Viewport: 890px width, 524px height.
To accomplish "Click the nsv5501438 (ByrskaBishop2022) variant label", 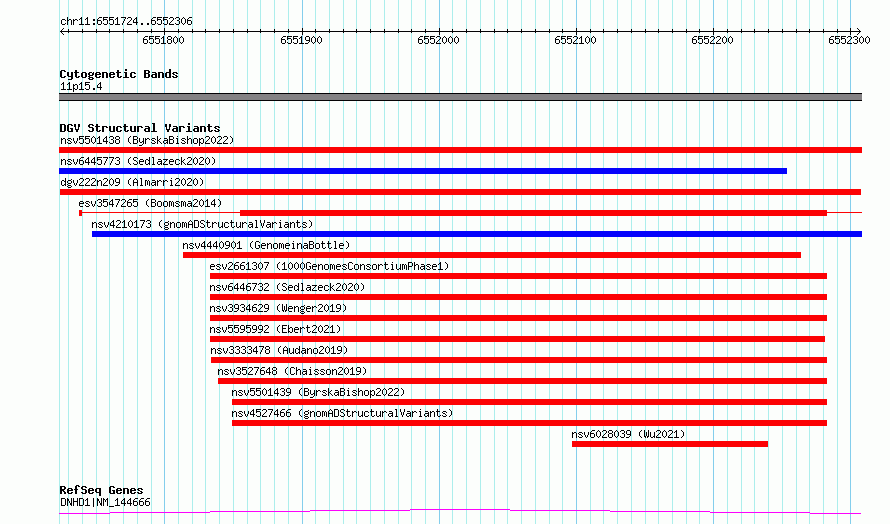I will coord(147,140).
